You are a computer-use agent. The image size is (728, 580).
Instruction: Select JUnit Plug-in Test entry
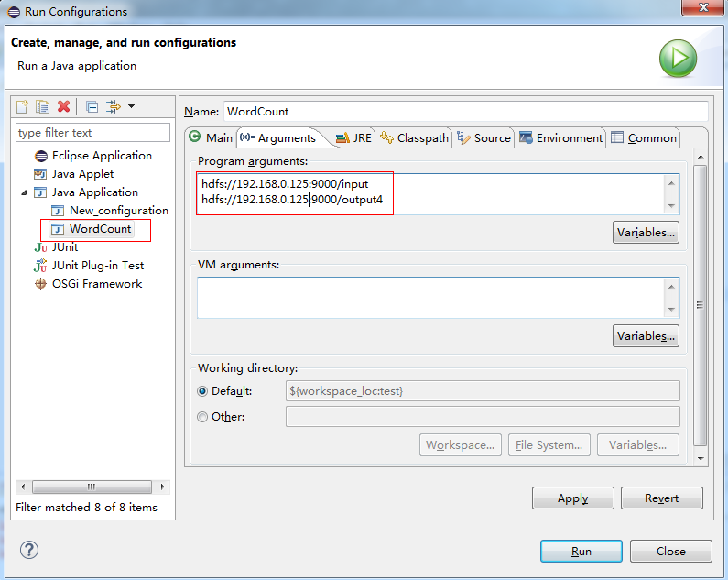click(x=98, y=266)
